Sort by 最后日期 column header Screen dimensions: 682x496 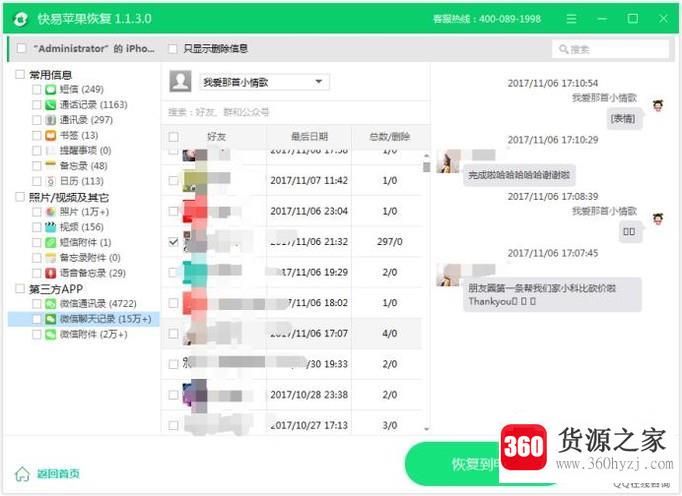309,137
